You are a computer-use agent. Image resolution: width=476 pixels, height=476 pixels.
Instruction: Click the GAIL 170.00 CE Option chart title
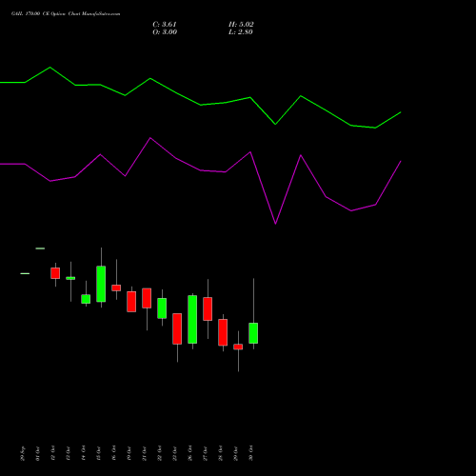pos(66,14)
